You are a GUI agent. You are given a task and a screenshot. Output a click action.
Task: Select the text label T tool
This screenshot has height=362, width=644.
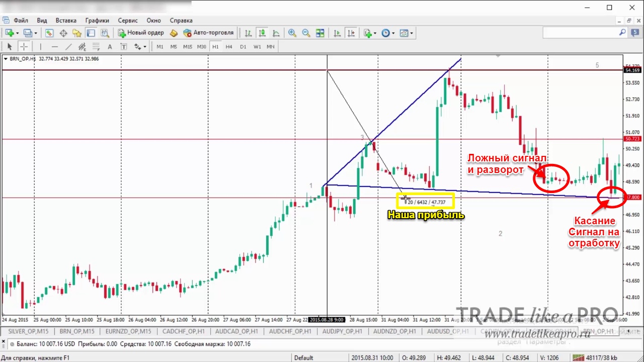[124, 47]
